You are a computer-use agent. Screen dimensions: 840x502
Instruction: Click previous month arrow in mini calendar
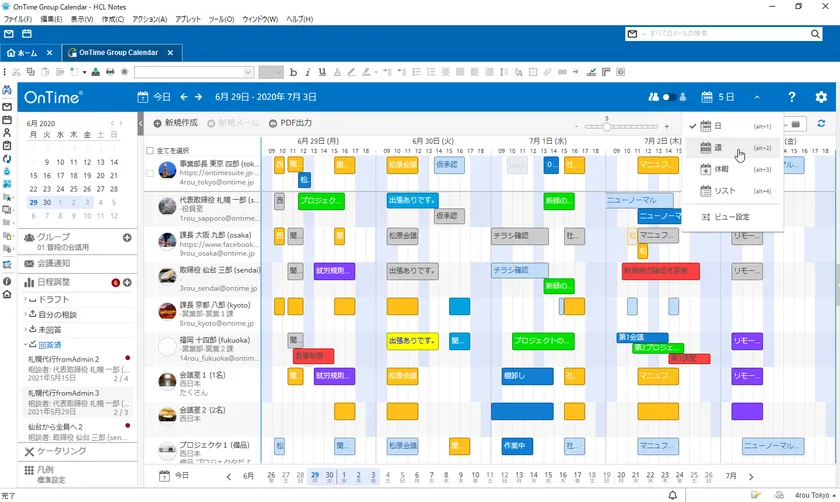pyautogui.click(x=112, y=123)
